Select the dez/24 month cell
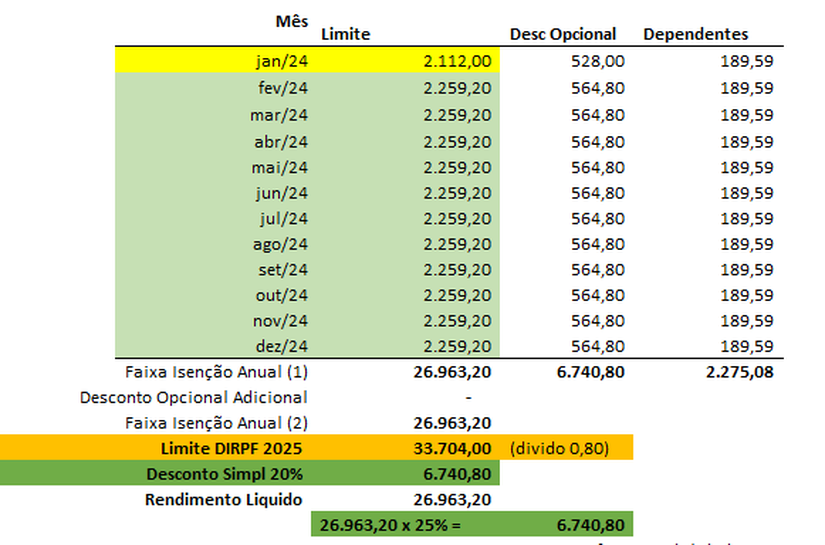 pyautogui.click(x=281, y=346)
